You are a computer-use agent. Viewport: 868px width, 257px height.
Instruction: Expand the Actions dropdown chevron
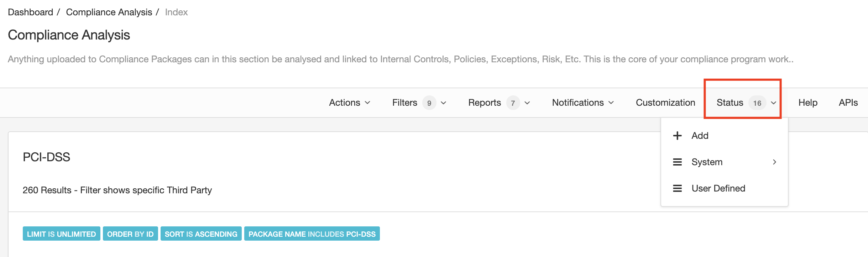point(367,103)
